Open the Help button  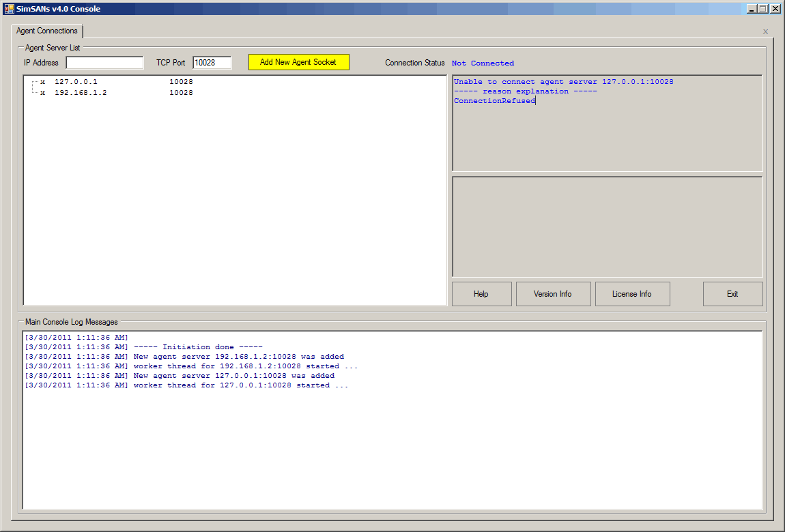point(481,294)
